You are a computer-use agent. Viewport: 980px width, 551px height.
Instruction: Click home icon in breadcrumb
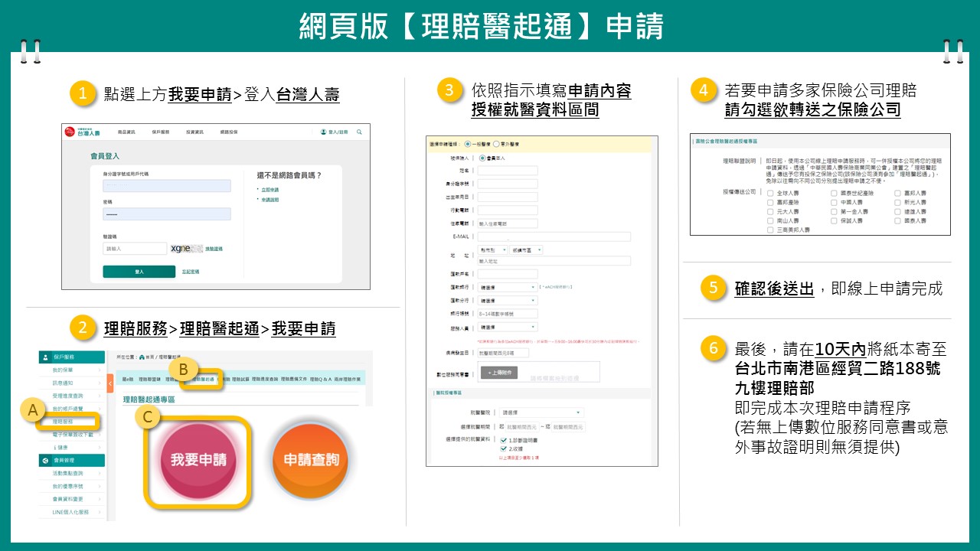click(x=142, y=357)
